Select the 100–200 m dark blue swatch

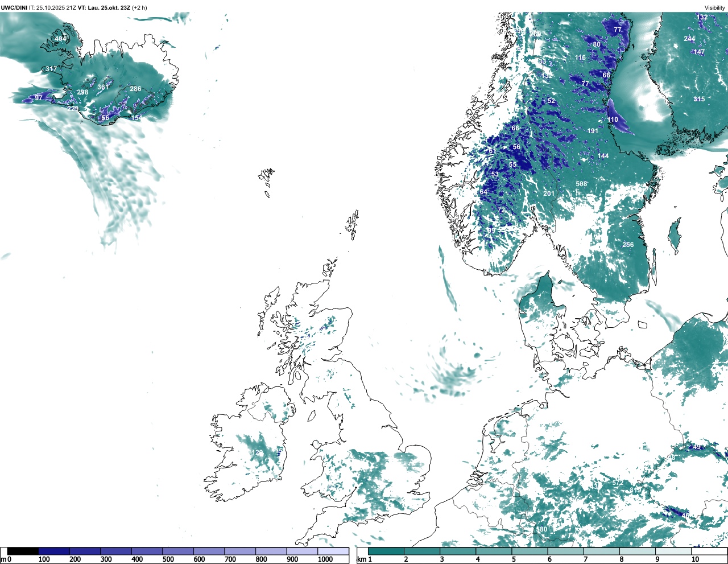point(54,551)
